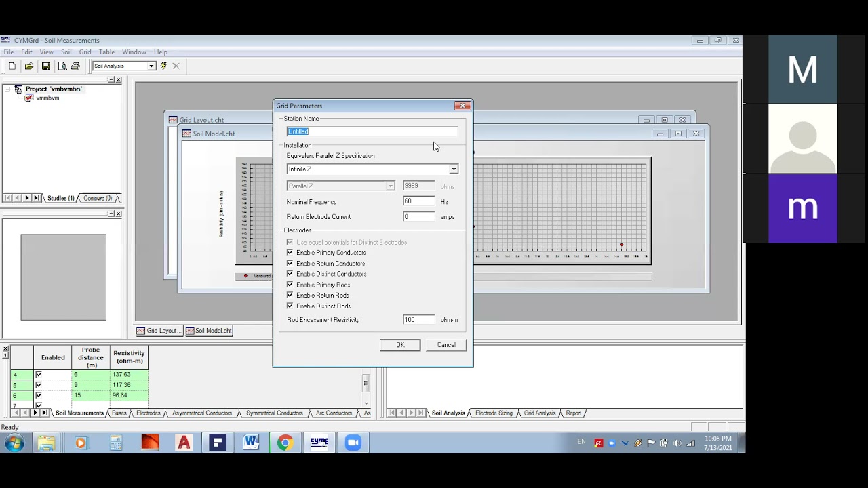Click the table's vertical scrollbar thumb
This screenshot has height=488, width=868.
366,384
